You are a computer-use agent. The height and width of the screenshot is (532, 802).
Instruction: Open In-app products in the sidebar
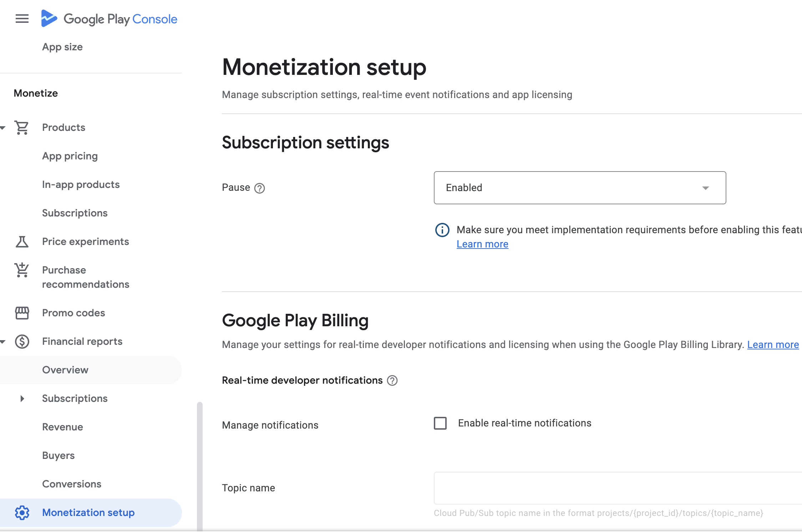click(81, 185)
